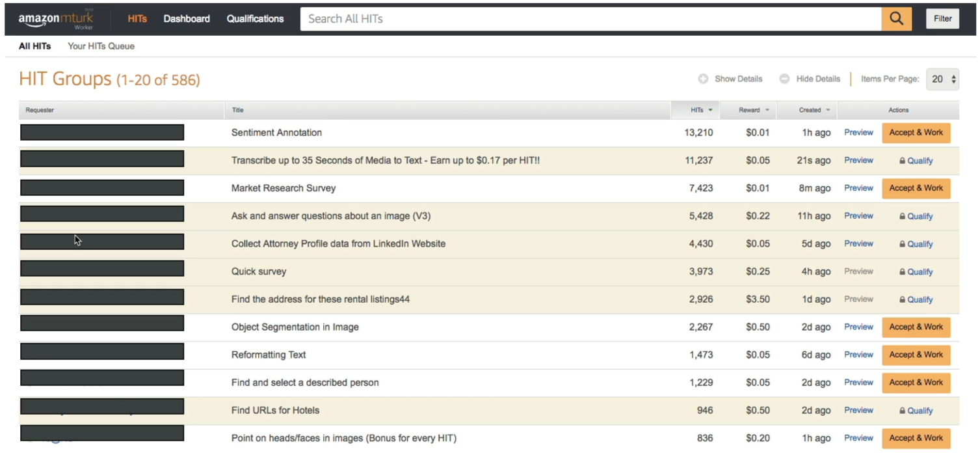Sort by the HITs column header

[x=695, y=110]
